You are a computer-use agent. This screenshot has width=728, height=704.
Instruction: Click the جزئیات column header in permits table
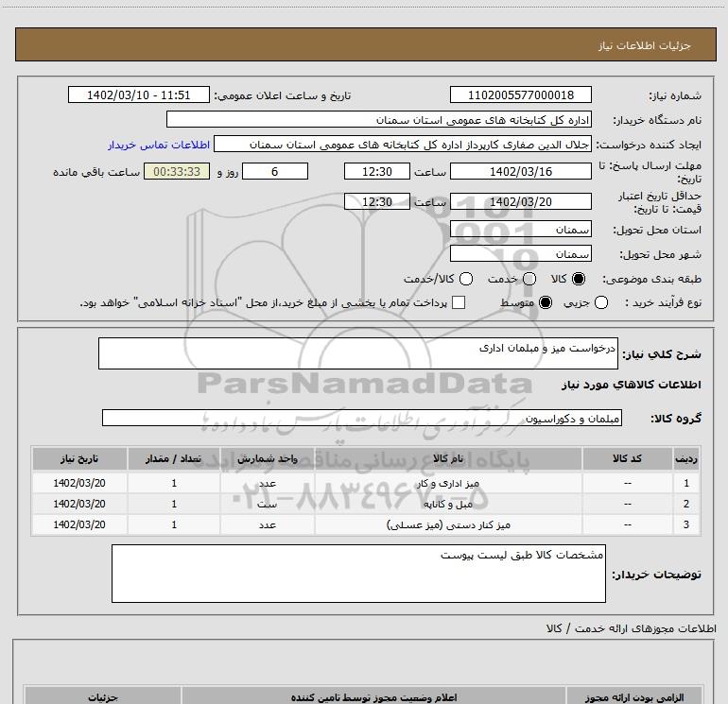click(103, 697)
